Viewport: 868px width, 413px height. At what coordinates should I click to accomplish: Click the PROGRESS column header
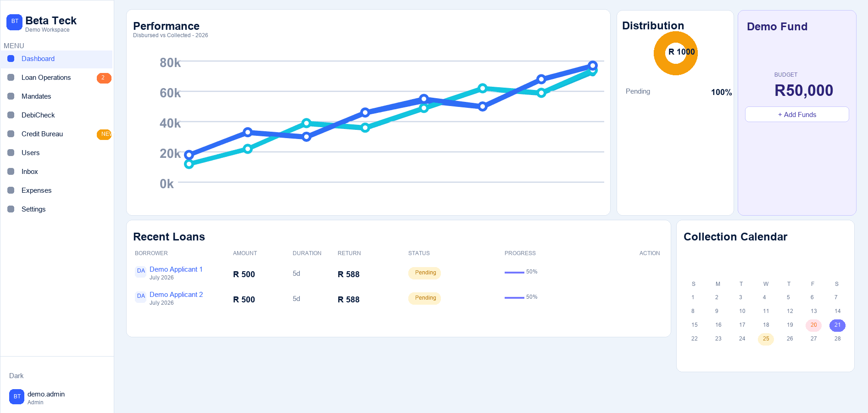(x=520, y=253)
